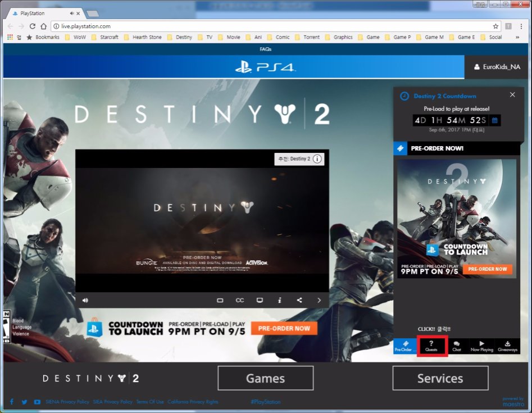Click the Destiny 2 Countdown to Launch poster
This screenshot has height=413, width=532.
(457, 219)
